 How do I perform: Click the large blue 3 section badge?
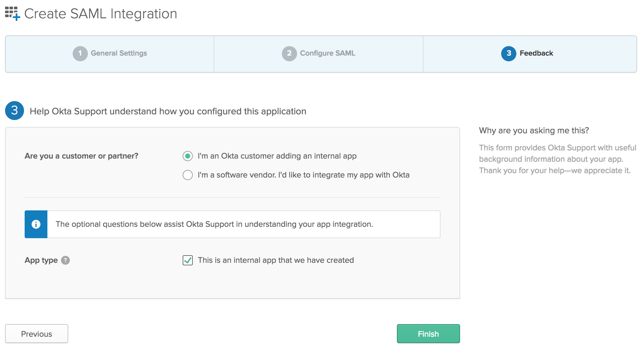[15, 111]
